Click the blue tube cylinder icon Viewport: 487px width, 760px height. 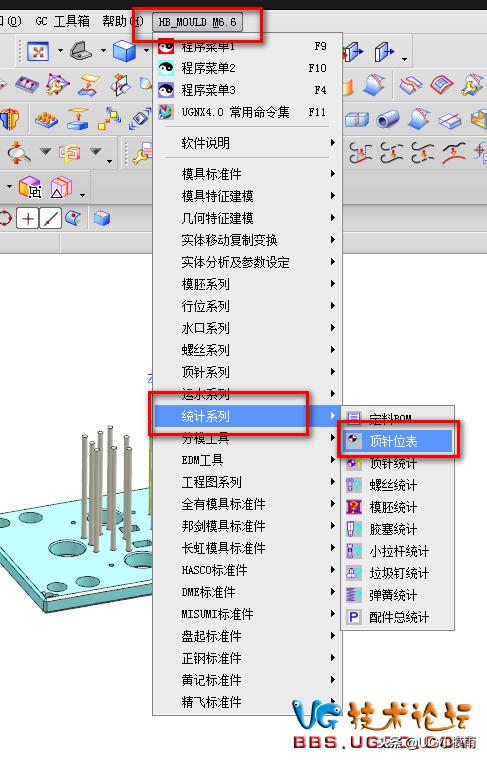[388, 118]
